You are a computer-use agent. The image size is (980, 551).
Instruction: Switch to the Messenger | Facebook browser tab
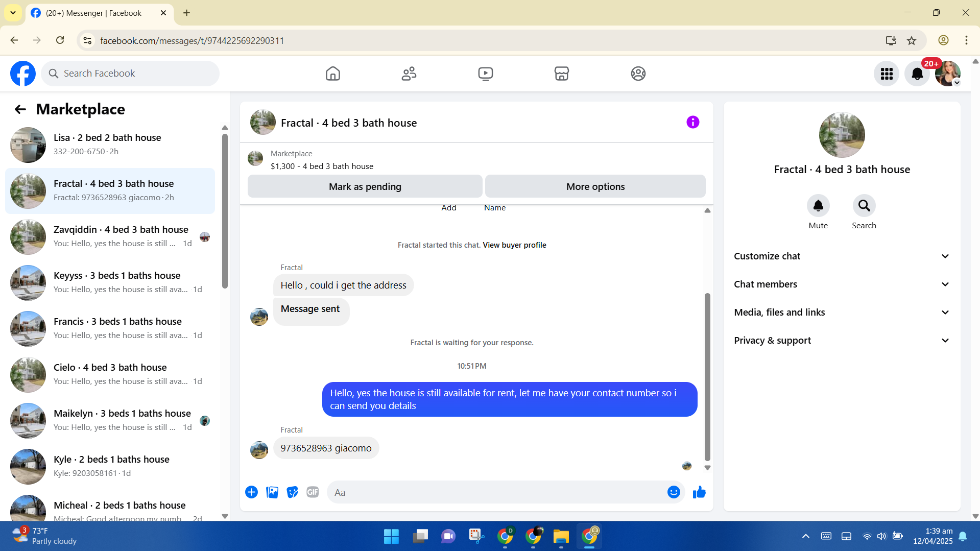point(99,13)
